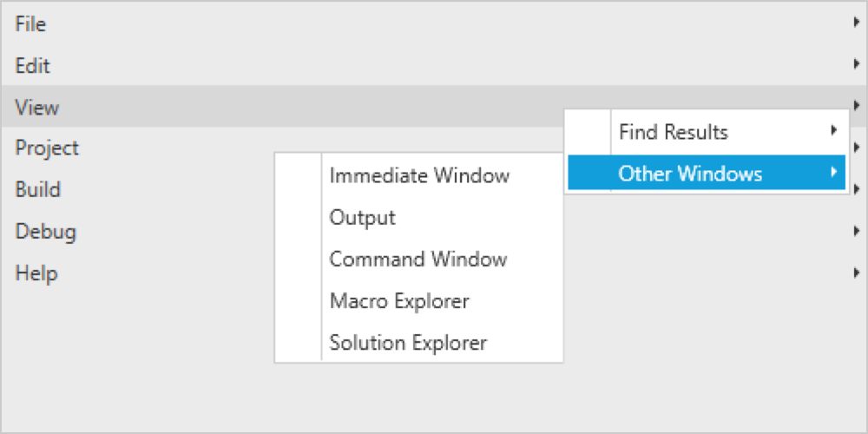Open the Project menu

(47, 148)
